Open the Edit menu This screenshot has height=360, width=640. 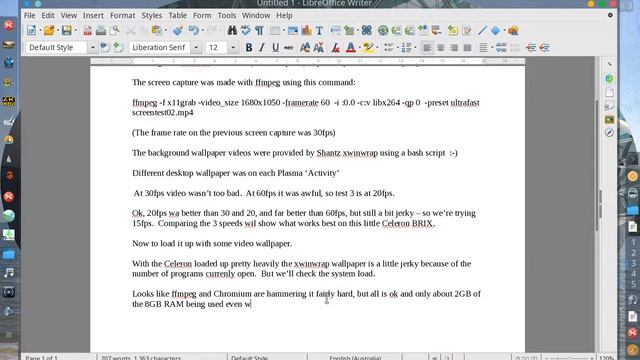tap(48, 16)
